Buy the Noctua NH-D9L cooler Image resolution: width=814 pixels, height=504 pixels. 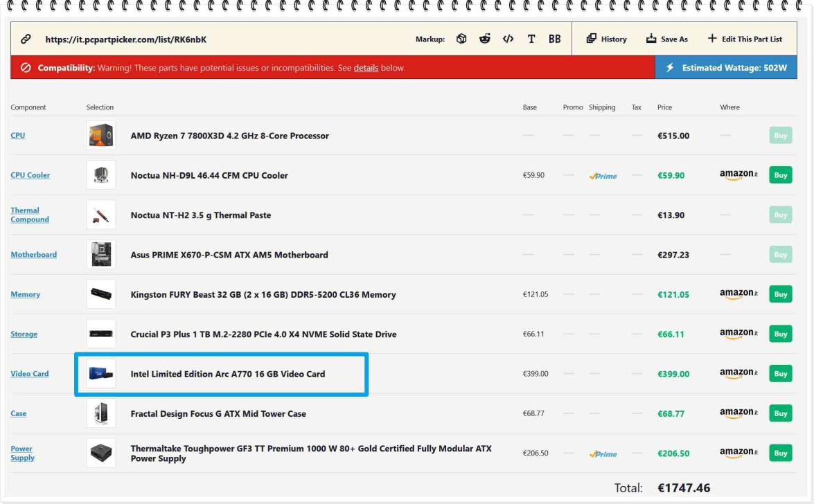point(780,175)
